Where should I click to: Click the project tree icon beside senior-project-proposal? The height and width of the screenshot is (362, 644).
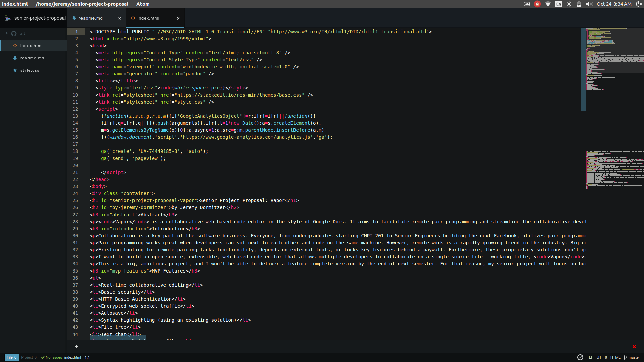click(x=8, y=18)
